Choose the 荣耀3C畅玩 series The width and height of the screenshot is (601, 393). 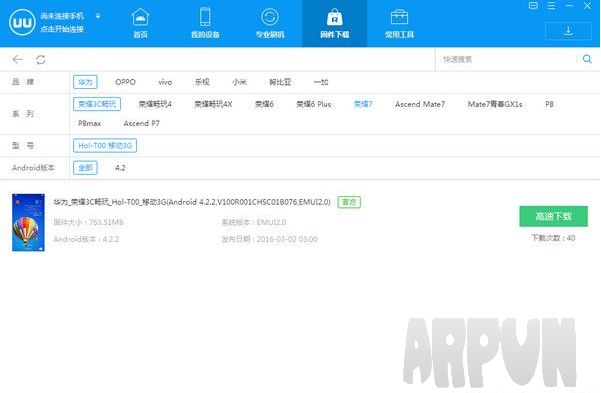(x=97, y=104)
